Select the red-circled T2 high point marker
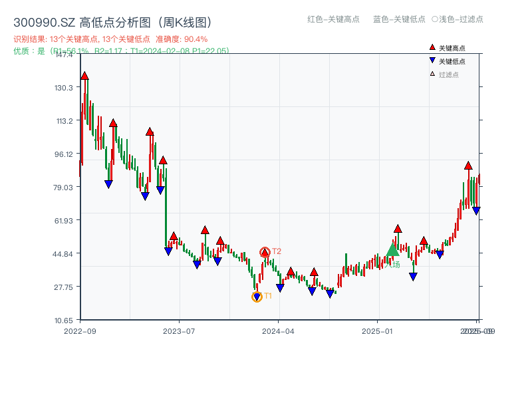 pyautogui.click(x=263, y=252)
